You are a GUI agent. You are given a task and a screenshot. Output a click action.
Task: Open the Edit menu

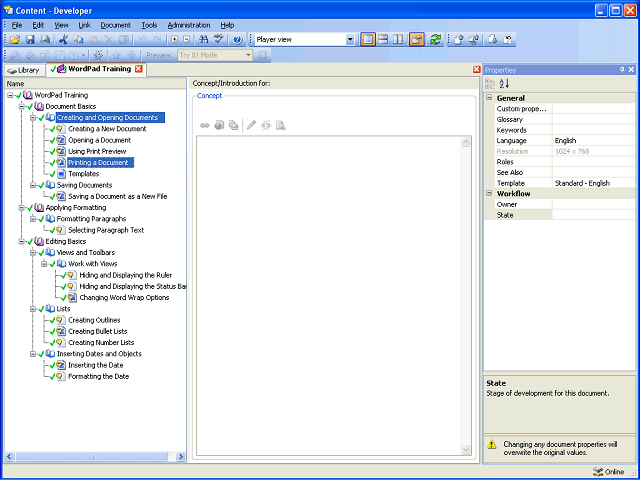(38, 25)
